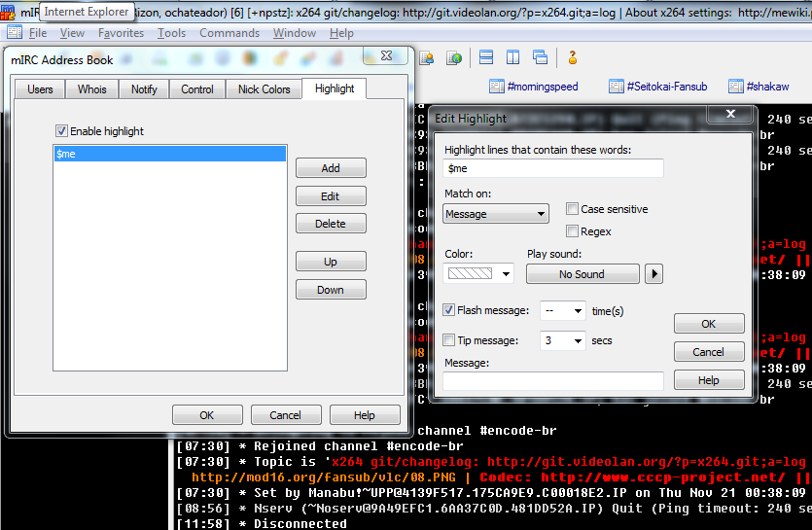The width and height of the screenshot is (812, 530).
Task: Click the hatched color swatch preview
Action: (x=470, y=273)
